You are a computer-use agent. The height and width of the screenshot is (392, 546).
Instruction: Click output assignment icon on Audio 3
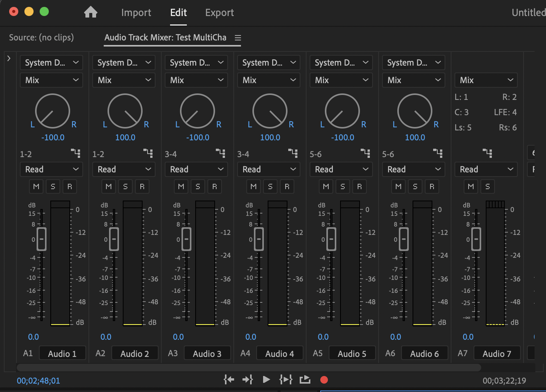click(x=220, y=153)
